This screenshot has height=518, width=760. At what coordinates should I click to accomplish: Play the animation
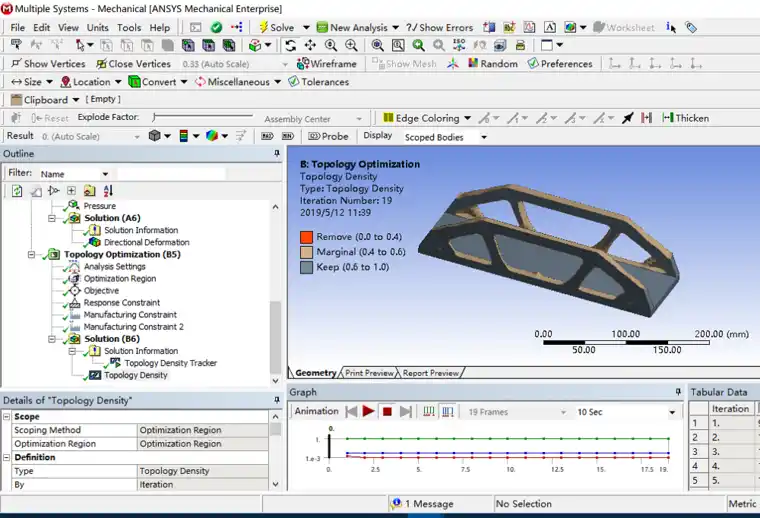pyautogui.click(x=368, y=411)
